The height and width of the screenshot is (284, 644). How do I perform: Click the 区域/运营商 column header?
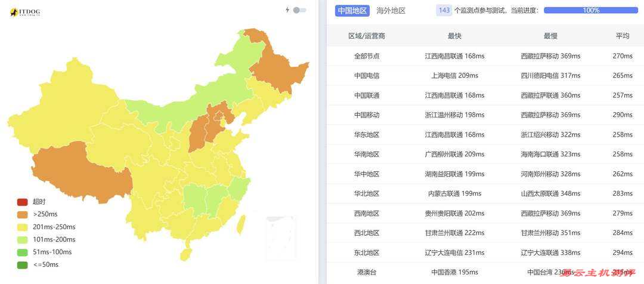pos(367,36)
